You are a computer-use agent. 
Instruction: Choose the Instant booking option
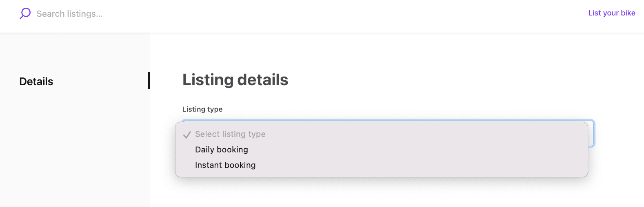[x=225, y=165]
